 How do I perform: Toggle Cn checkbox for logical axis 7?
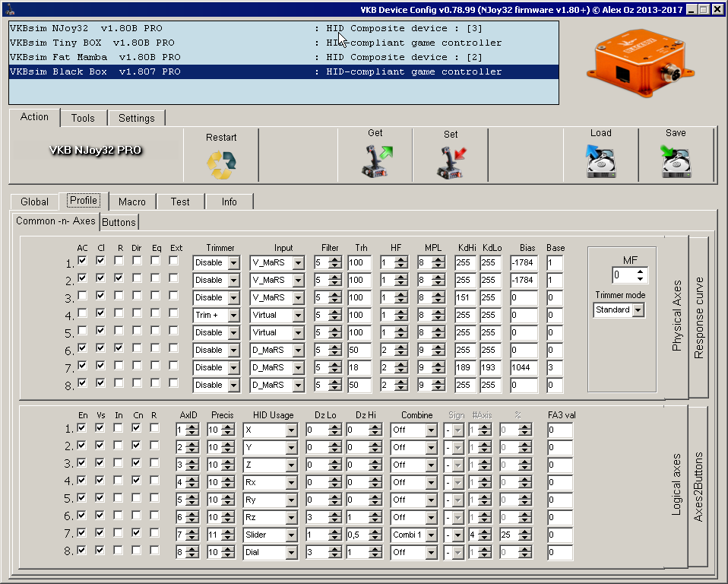136,532
